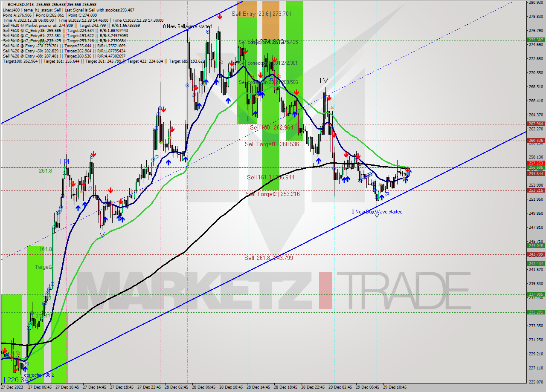Click the 249.850 price scale value
The width and height of the screenshot is (546, 392).
(536, 213)
